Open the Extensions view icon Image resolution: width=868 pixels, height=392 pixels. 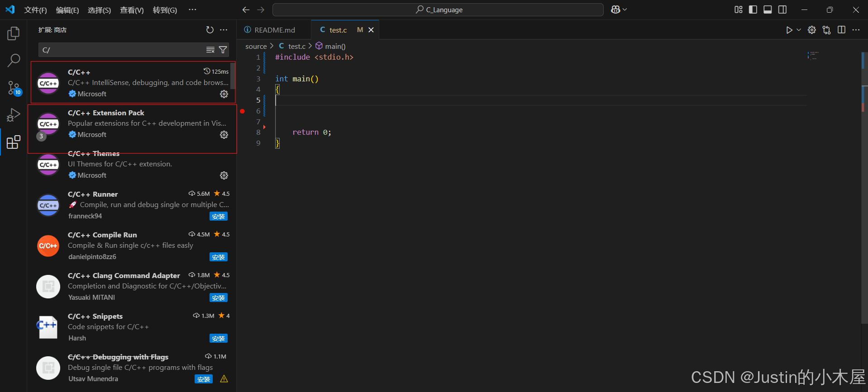click(14, 142)
